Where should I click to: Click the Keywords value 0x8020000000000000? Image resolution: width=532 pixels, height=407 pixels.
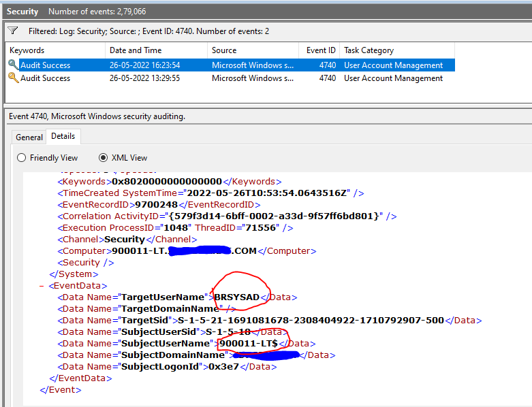coord(167,182)
